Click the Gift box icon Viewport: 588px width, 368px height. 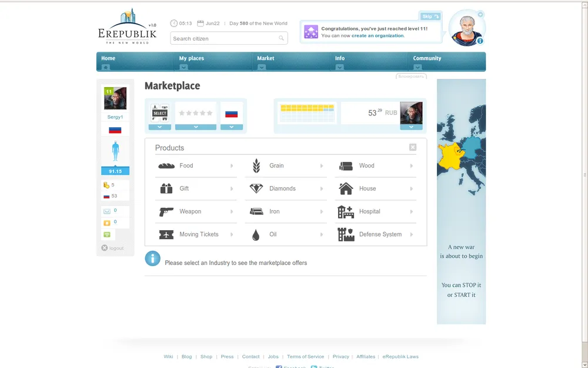166,188
